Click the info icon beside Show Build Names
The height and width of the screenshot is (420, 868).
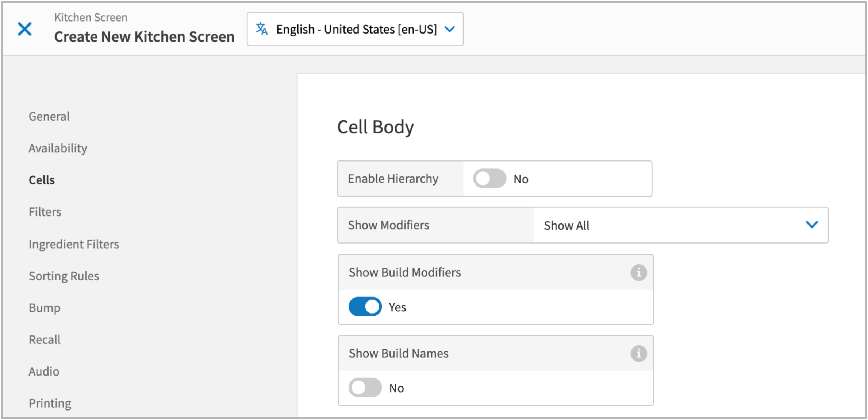pyautogui.click(x=638, y=353)
